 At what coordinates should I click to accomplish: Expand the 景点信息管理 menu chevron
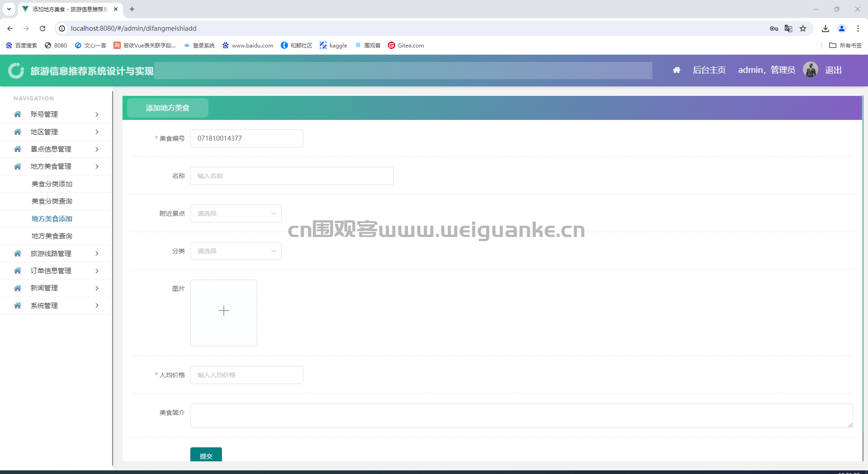coord(97,149)
